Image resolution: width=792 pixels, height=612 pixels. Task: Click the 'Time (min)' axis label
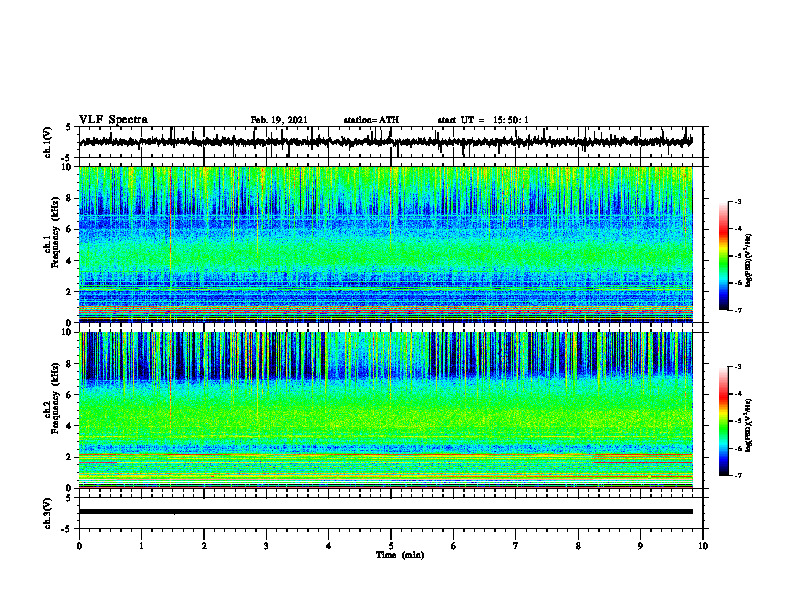point(400,555)
